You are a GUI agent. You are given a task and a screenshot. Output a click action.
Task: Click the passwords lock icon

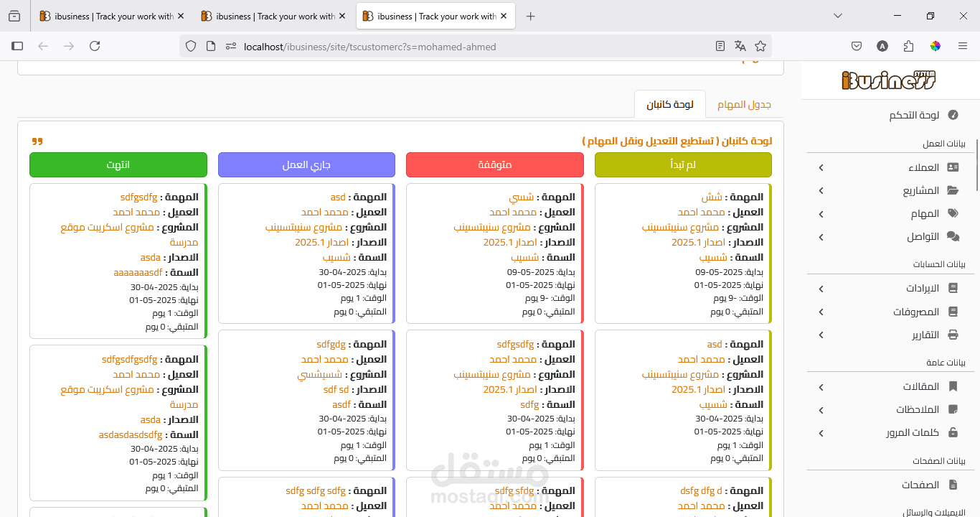click(x=953, y=432)
